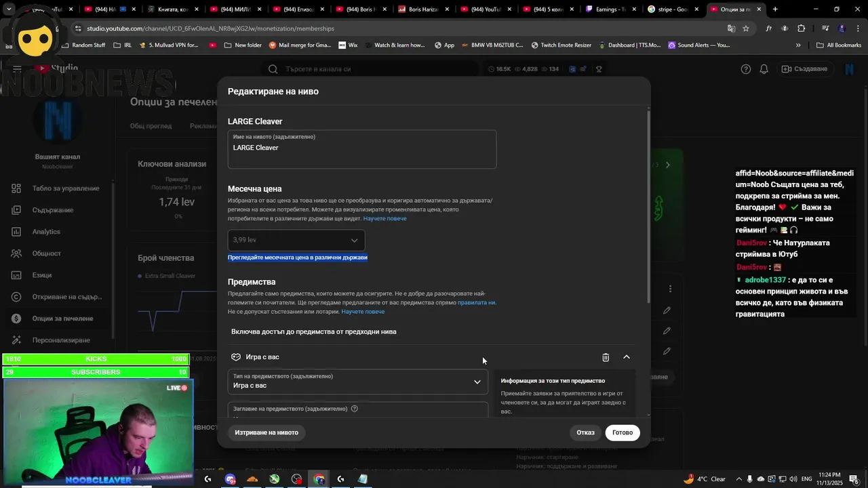The image size is (868, 488).
Task: Click the dollar icon for monetization
Action: click(16, 319)
